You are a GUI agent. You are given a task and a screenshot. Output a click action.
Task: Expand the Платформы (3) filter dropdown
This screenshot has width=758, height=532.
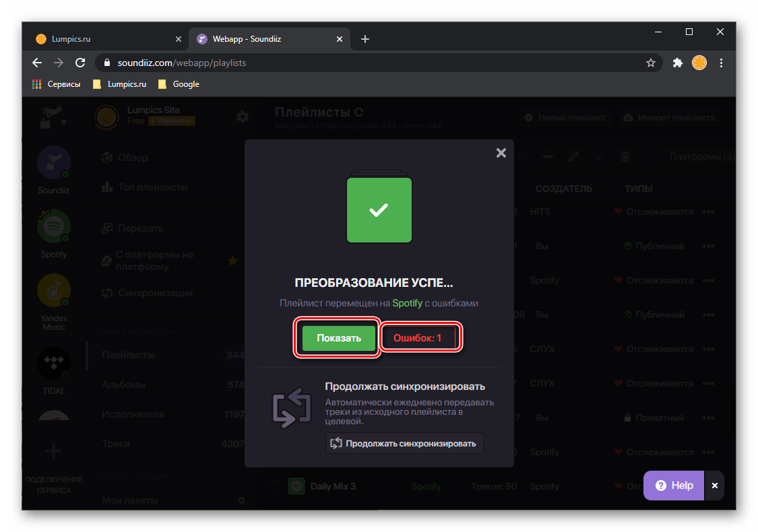[x=701, y=157]
